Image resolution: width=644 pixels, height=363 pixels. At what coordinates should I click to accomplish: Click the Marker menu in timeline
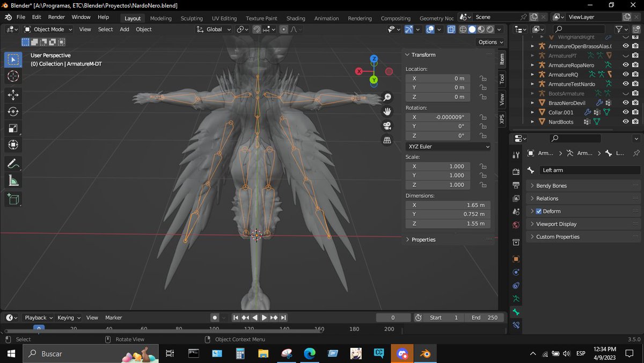point(114,318)
